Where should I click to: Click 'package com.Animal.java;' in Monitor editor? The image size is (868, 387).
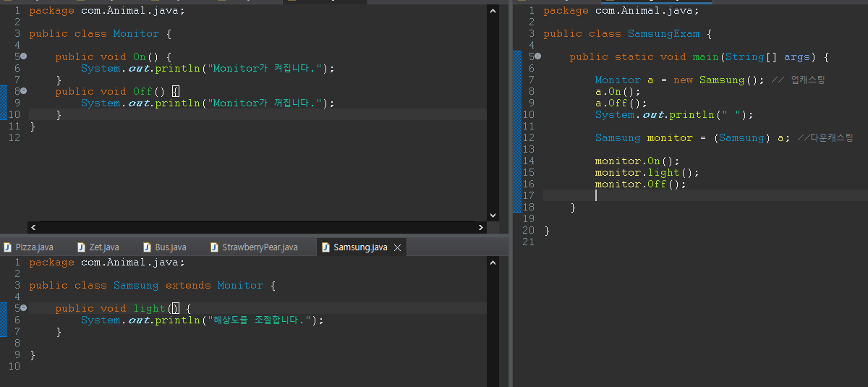(x=107, y=11)
